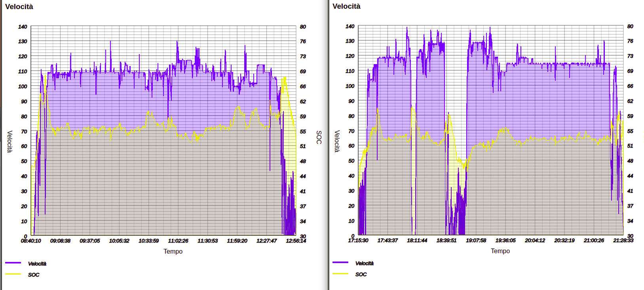This screenshot has height=290, width=644.
Task: Click the 20:04:12 time tick label
Action: point(535,240)
